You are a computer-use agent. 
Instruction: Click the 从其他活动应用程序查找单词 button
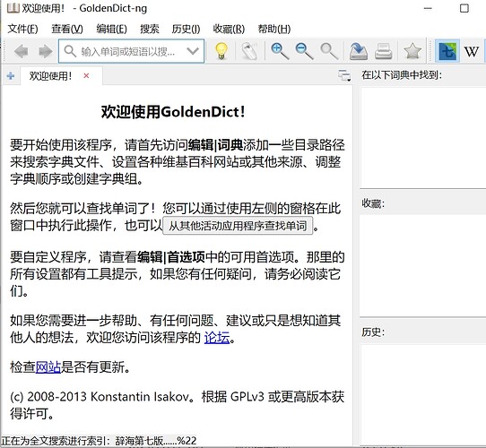(x=238, y=226)
